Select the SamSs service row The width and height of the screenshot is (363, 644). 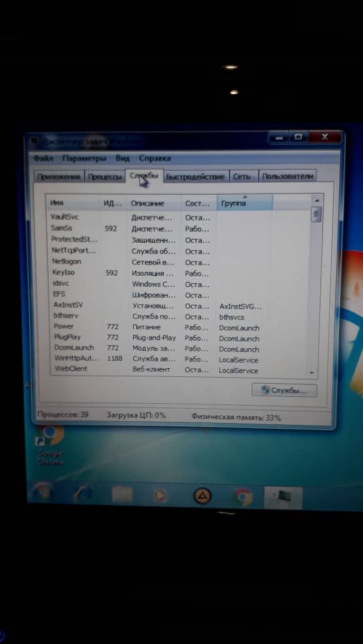pyautogui.click(x=179, y=228)
